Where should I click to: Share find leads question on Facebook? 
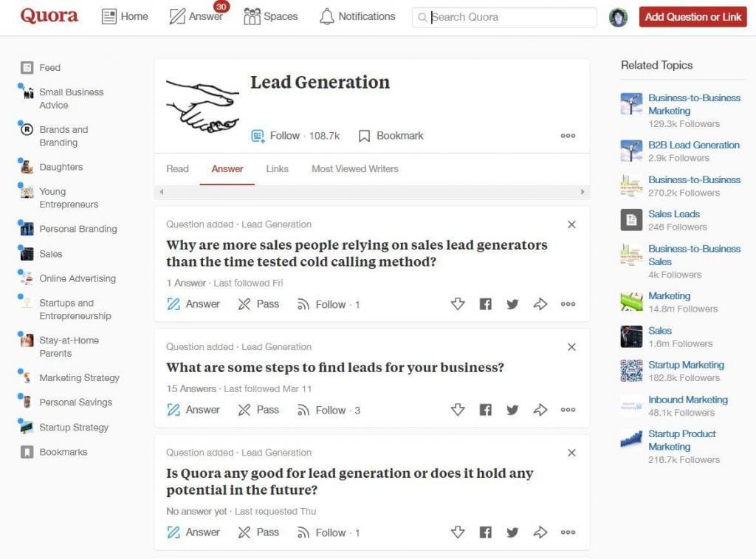(x=486, y=410)
